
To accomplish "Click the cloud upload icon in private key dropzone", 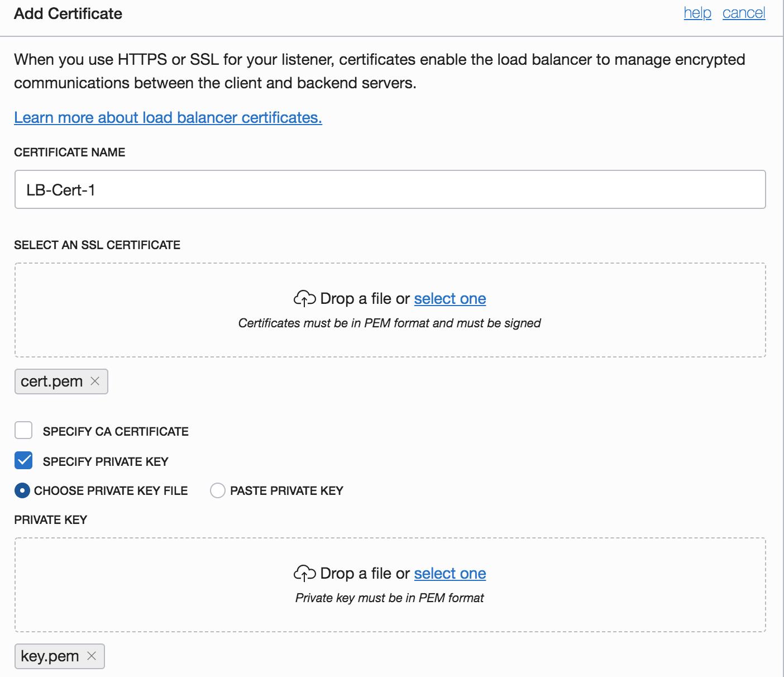I will pyautogui.click(x=304, y=574).
